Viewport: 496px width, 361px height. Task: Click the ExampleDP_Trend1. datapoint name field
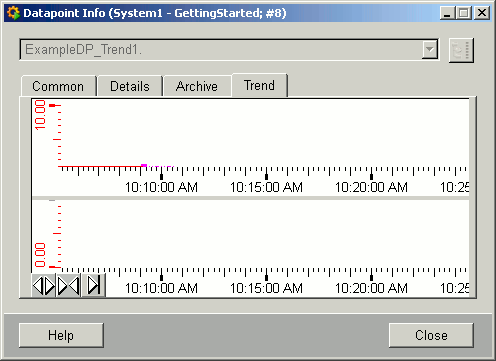(x=221, y=50)
